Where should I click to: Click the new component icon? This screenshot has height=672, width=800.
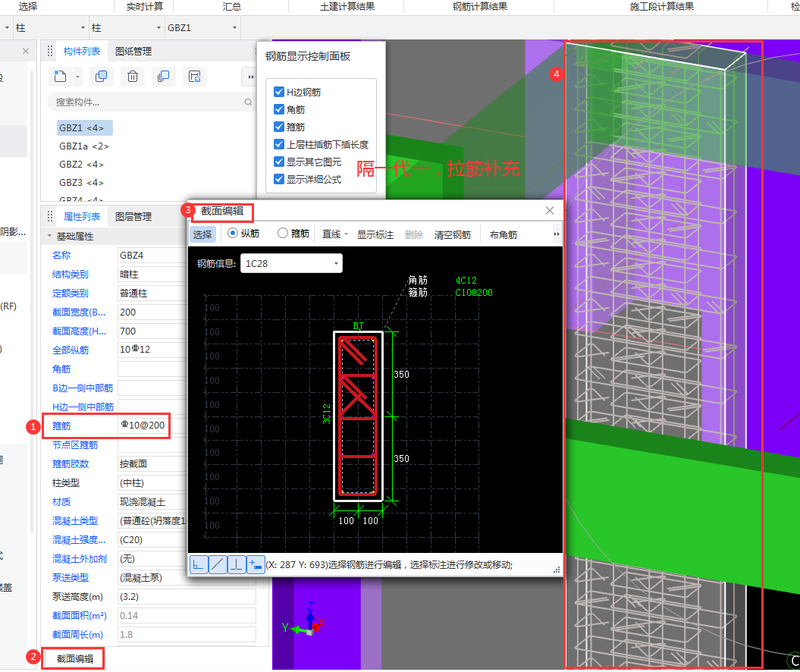pos(60,77)
